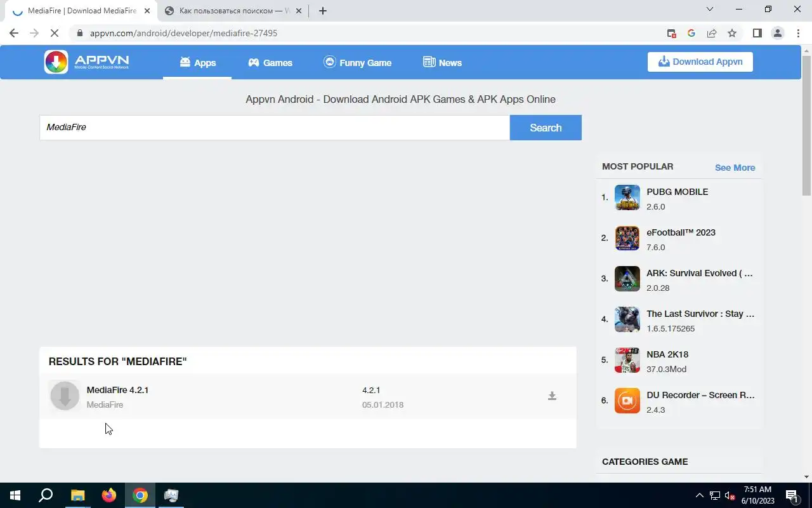Click the share page icon
Viewport: 812px width, 508px height.
(x=712, y=33)
